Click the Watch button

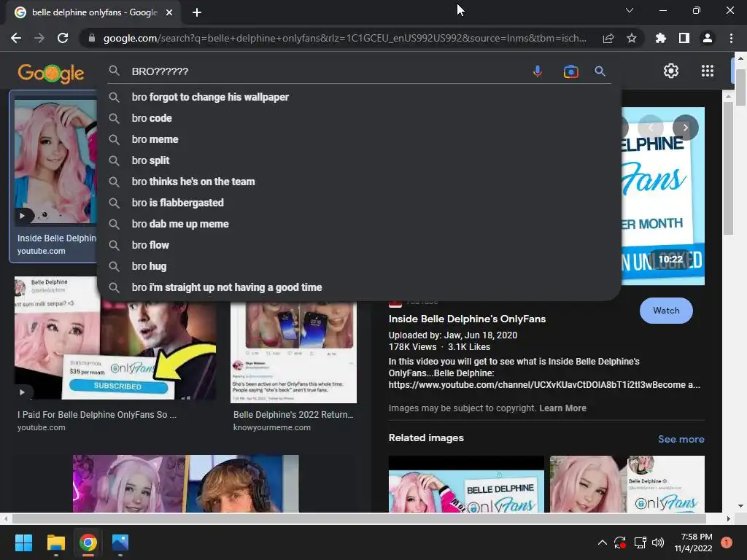(666, 311)
